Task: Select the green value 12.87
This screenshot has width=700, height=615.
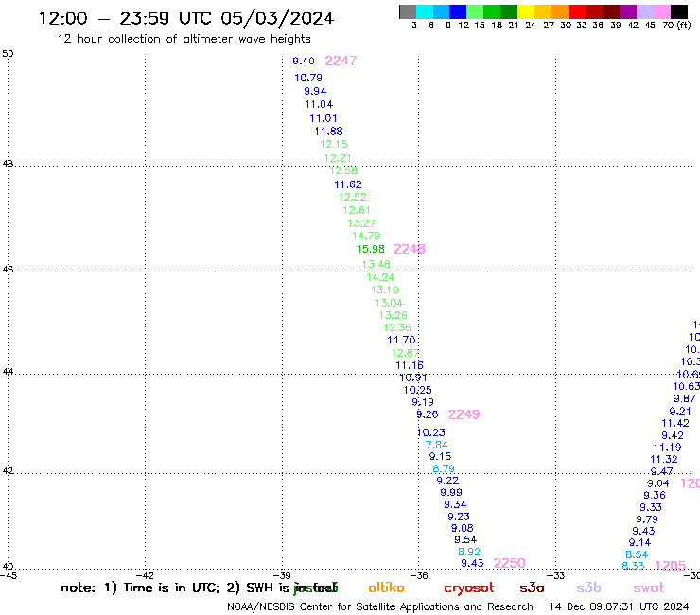Action: (x=406, y=353)
